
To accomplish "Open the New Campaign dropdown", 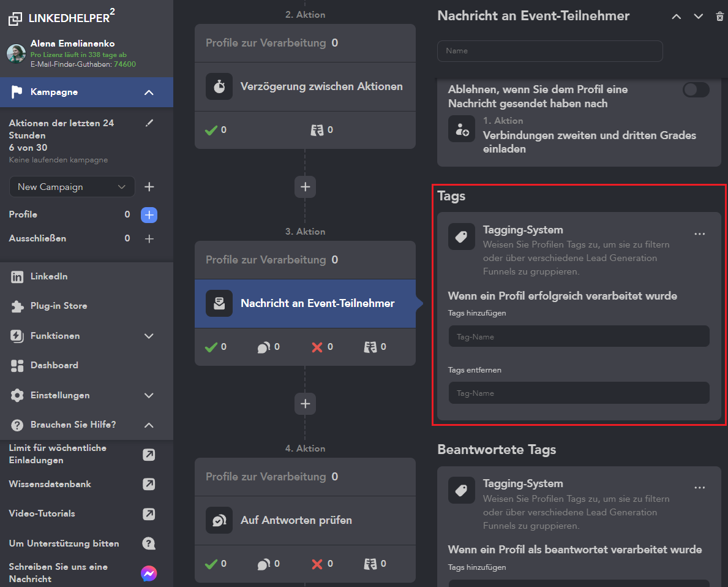I will 72,186.
